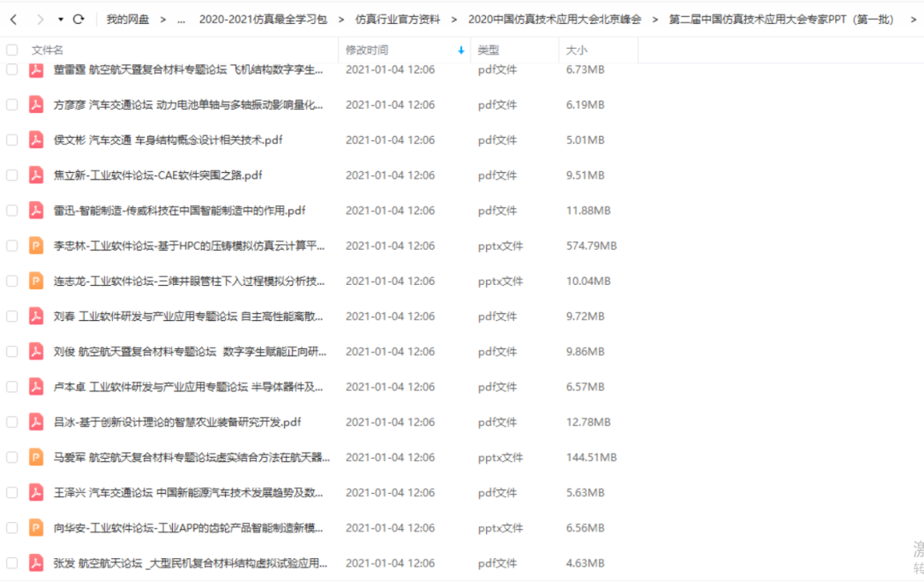Click PDF icon of 王泽兴 file
Viewport: 924px width, 582px height.
click(x=36, y=492)
